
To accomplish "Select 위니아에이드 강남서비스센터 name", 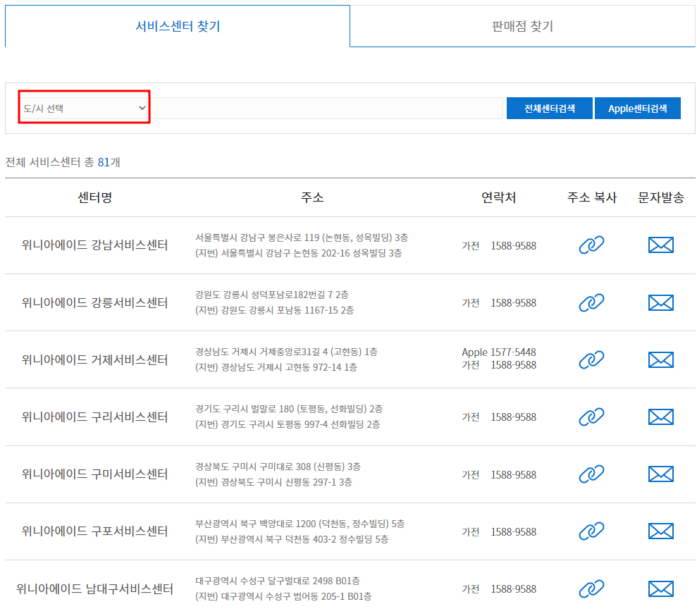I will [94, 245].
